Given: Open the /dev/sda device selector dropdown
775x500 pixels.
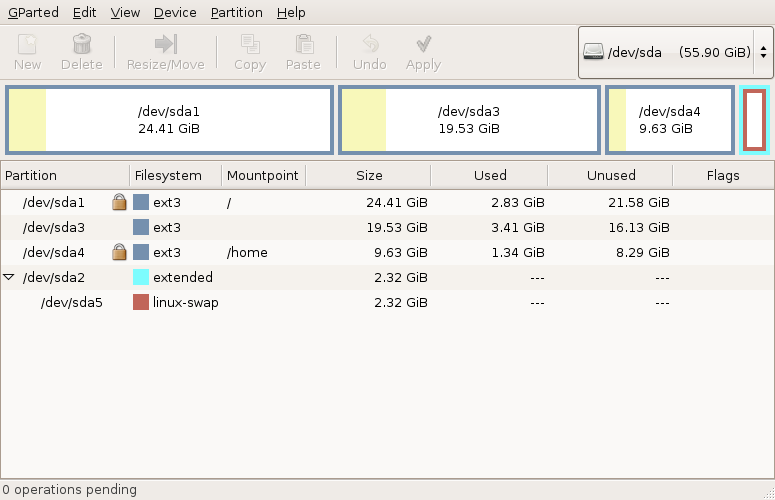Looking at the screenshot, I should (675, 52).
